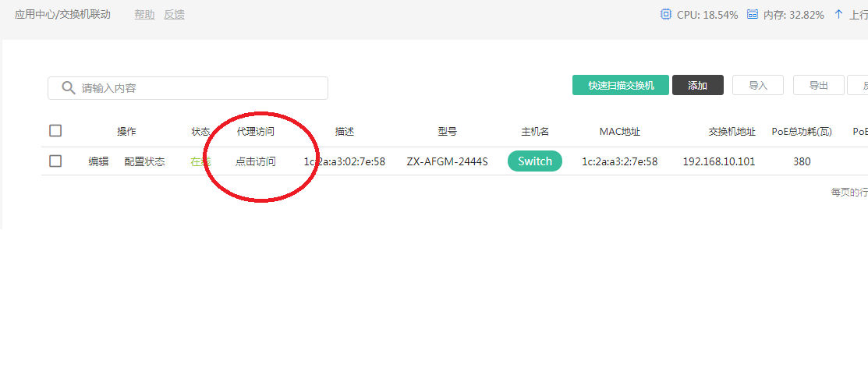The height and width of the screenshot is (368, 868).
Task: Click the magnifier icon in search box
Action: 69,88
